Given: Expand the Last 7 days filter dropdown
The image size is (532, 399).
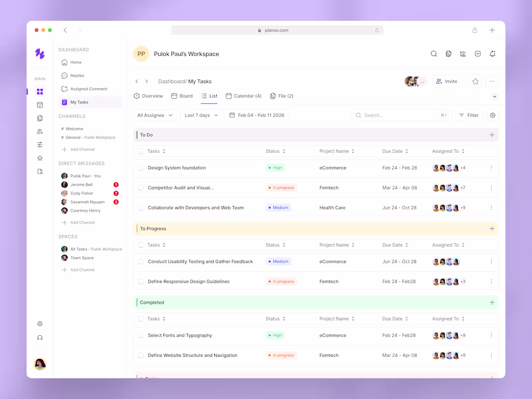Looking at the screenshot, I should pos(201,115).
